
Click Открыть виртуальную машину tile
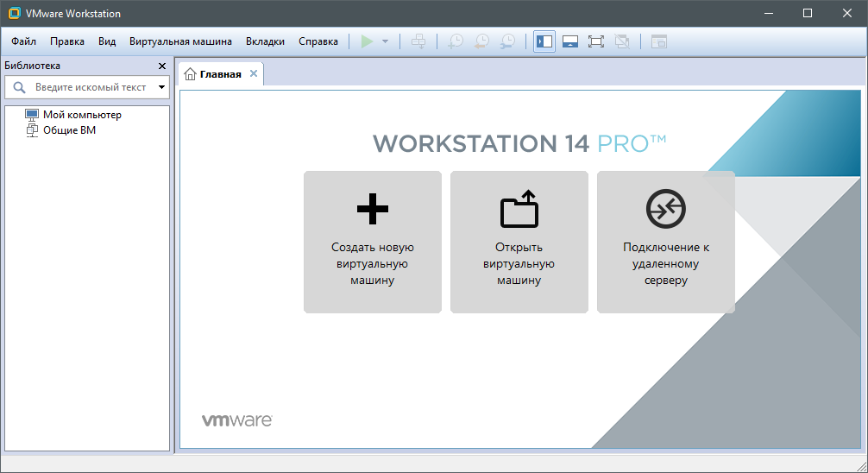point(519,242)
